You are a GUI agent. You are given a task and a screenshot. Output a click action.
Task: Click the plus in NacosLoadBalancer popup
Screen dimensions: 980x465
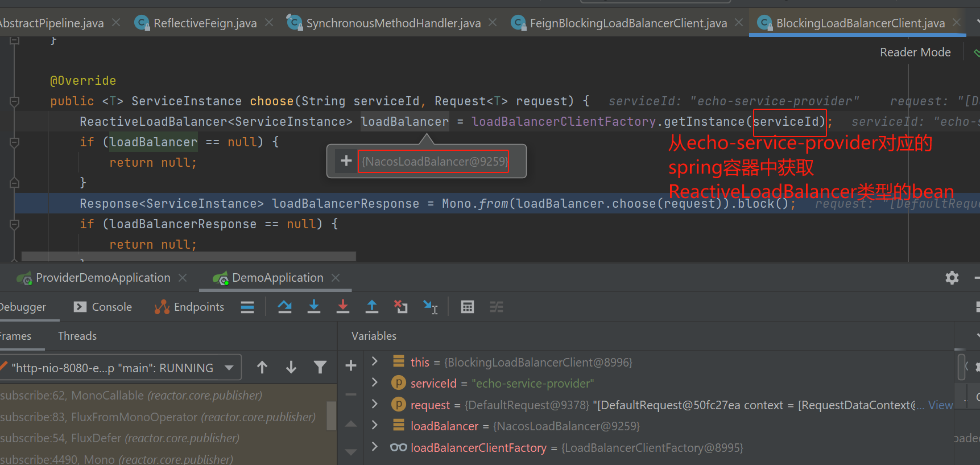pos(346,161)
